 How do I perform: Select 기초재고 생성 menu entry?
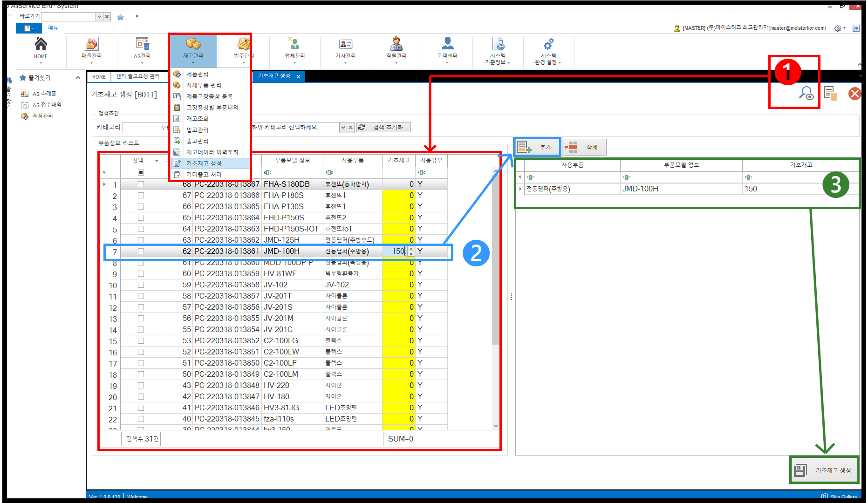[211, 163]
